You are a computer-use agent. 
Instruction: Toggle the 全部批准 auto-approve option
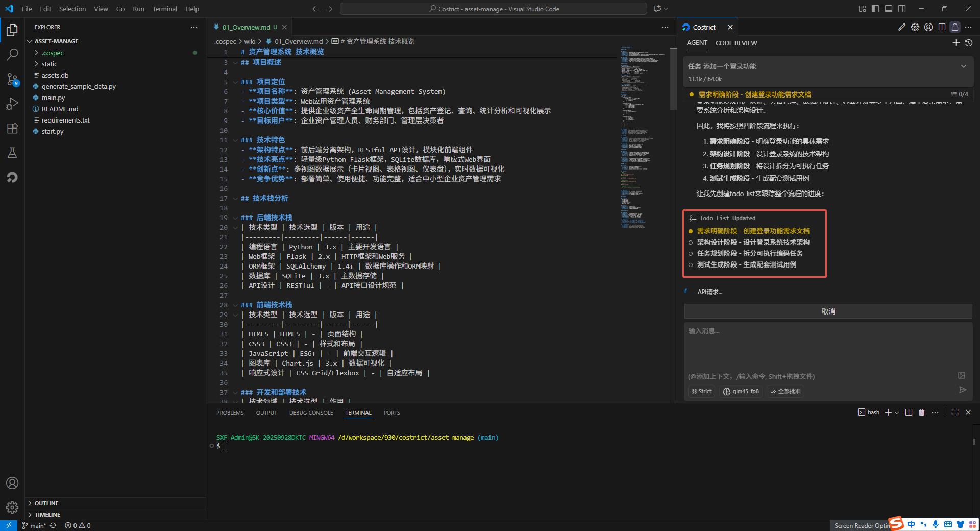785,391
